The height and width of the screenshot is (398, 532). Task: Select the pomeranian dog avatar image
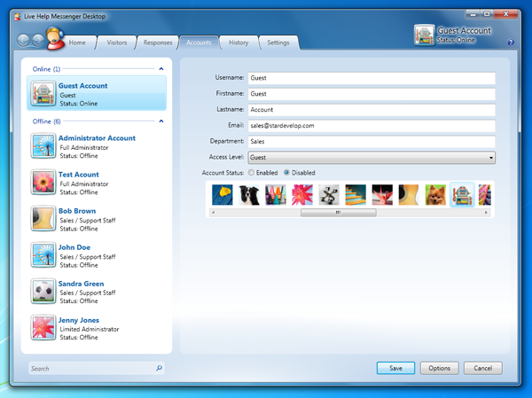tap(435, 195)
